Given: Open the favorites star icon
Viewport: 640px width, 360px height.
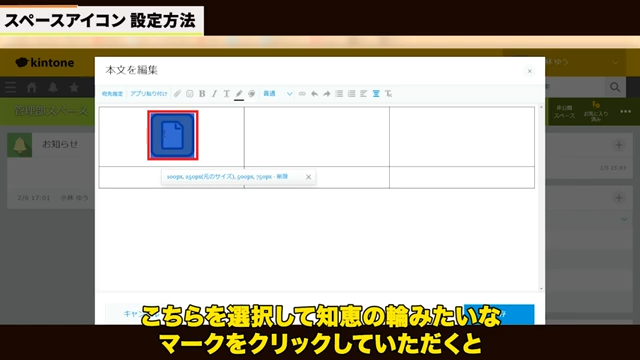Looking at the screenshot, I should click(x=74, y=87).
